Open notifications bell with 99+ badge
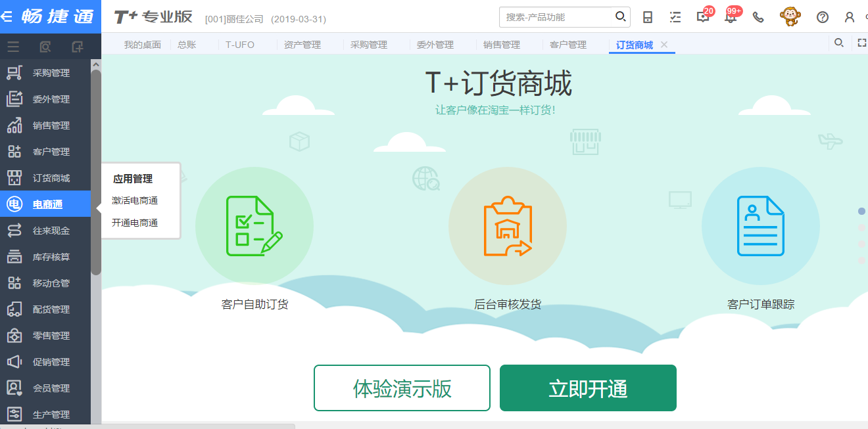 731,17
